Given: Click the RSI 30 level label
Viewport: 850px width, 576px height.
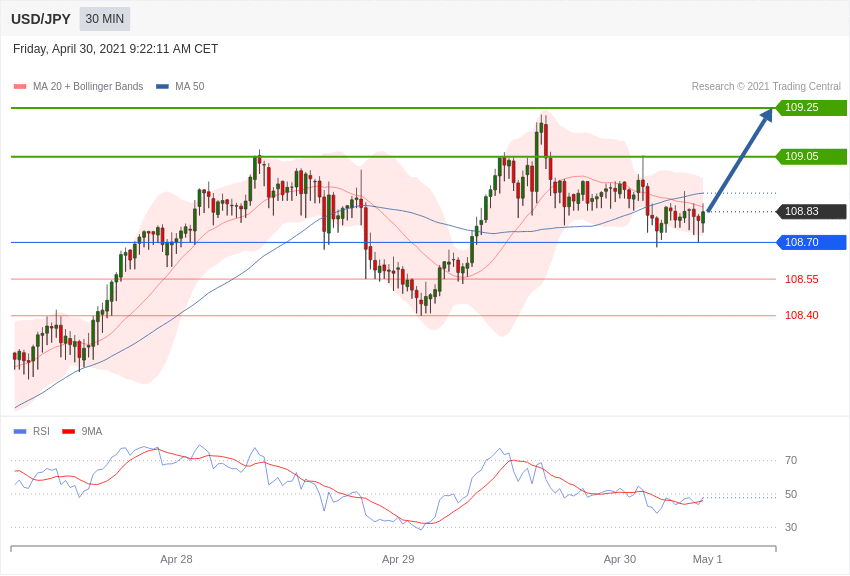Looking at the screenshot, I should (791, 527).
